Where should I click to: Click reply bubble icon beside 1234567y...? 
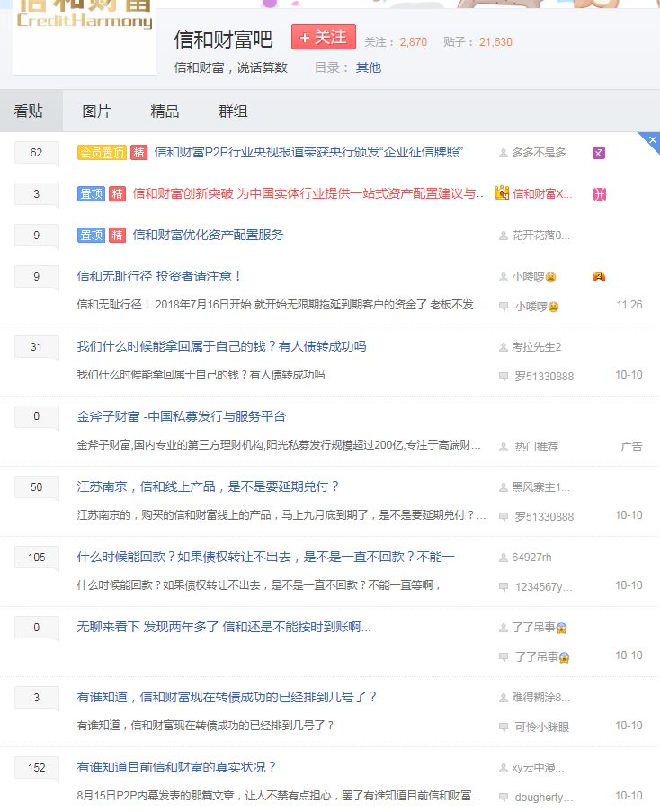pyautogui.click(x=504, y=586)
